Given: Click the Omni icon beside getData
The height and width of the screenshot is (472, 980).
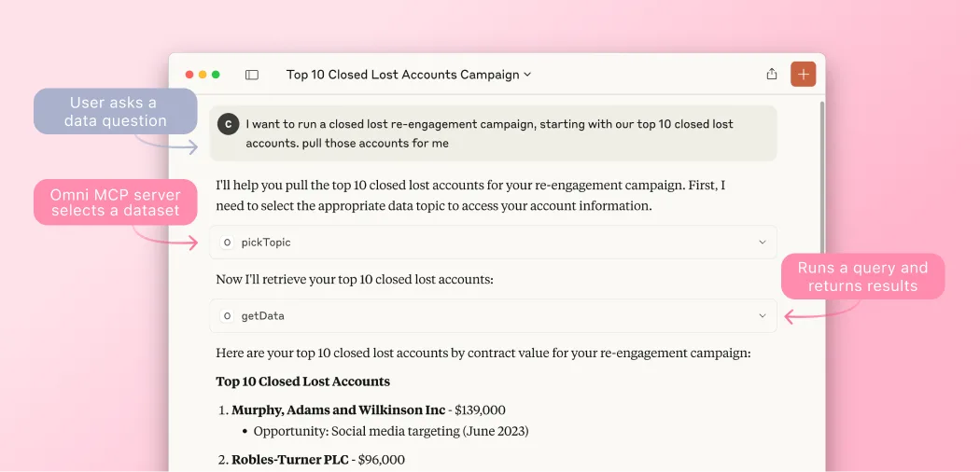Looking at the screenshot, I should click(227, 316).
